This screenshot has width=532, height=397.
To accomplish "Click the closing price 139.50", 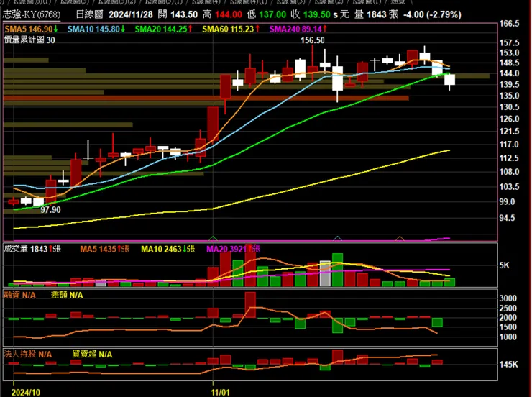I will click(316, 14).
